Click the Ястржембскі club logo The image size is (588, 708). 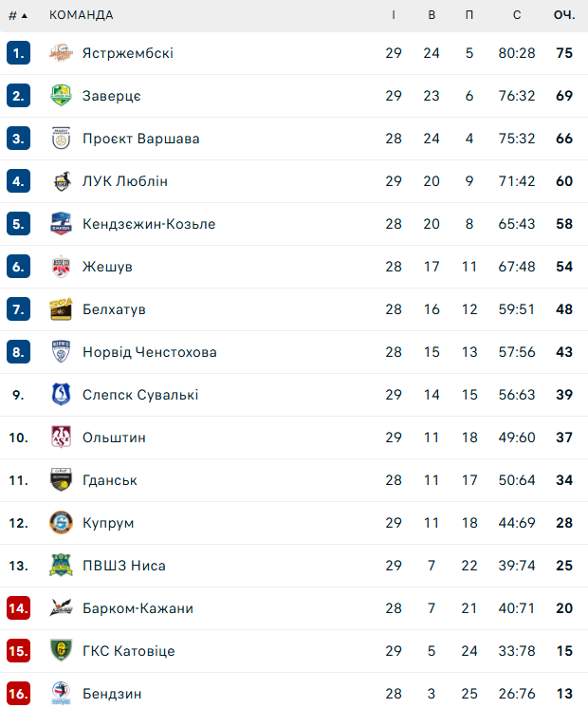(x=61, y=53)
